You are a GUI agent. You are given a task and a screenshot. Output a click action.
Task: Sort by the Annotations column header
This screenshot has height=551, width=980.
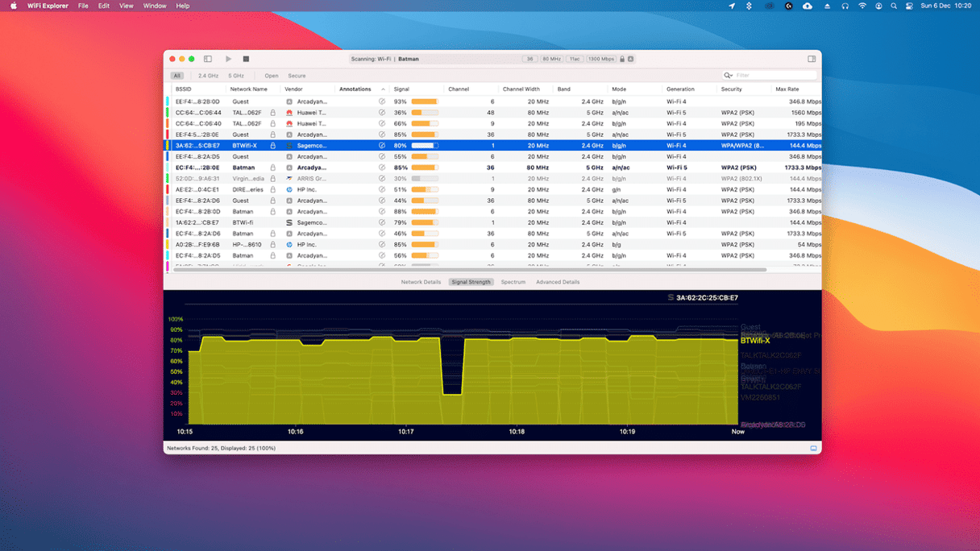[362, 89]
